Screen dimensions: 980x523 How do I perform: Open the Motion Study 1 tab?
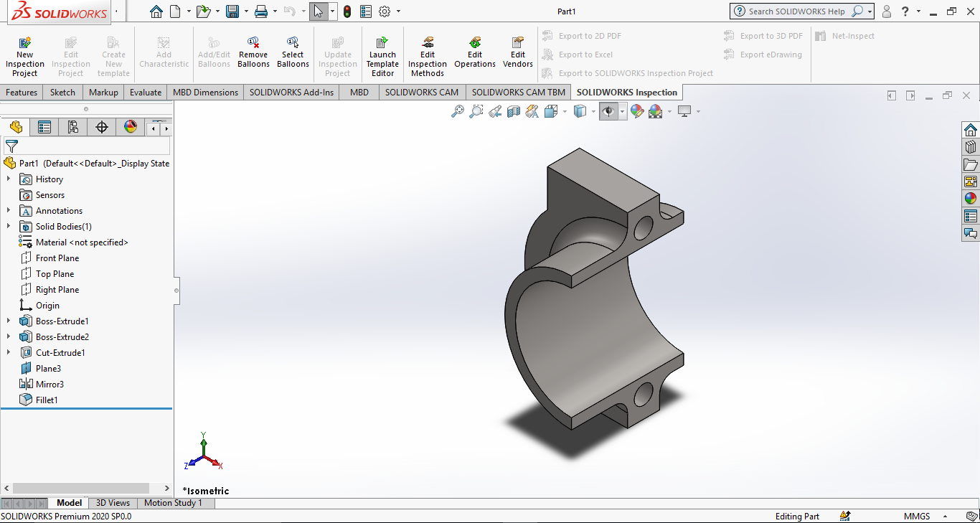click(x=173, y=503)
